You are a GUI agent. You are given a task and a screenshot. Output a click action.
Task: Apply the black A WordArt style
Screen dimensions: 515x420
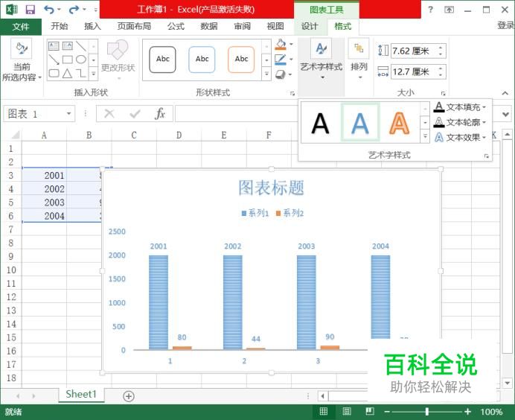[x=320, y=123]
